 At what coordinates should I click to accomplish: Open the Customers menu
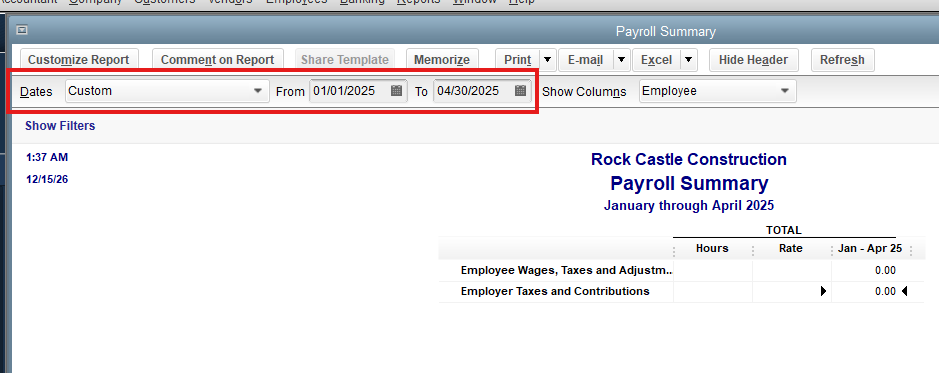[165, 2]
